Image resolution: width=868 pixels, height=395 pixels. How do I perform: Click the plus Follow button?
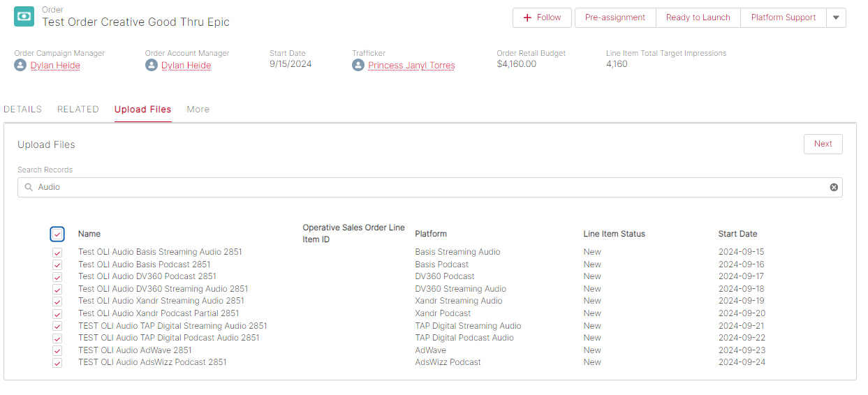point(542,17)
